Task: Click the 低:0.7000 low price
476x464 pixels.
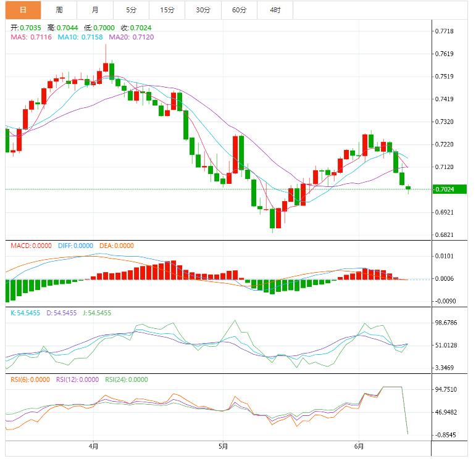Action: (99, 28)
